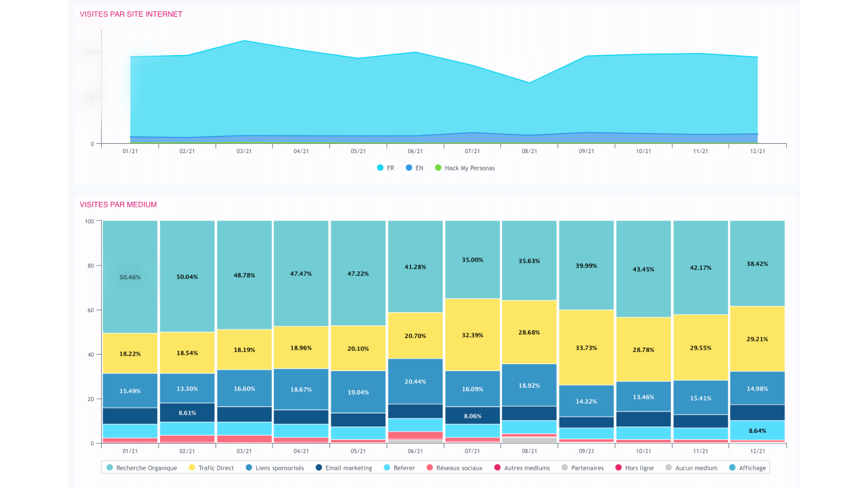Click the 28.68% yellow segment
Screen dimensions: 868x488
click(x=529, y=332)
